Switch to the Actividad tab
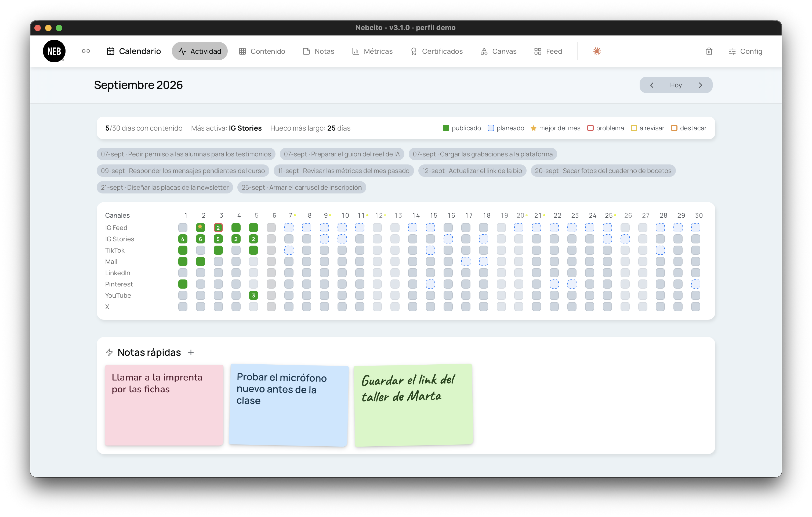 [x=200, y=51]
